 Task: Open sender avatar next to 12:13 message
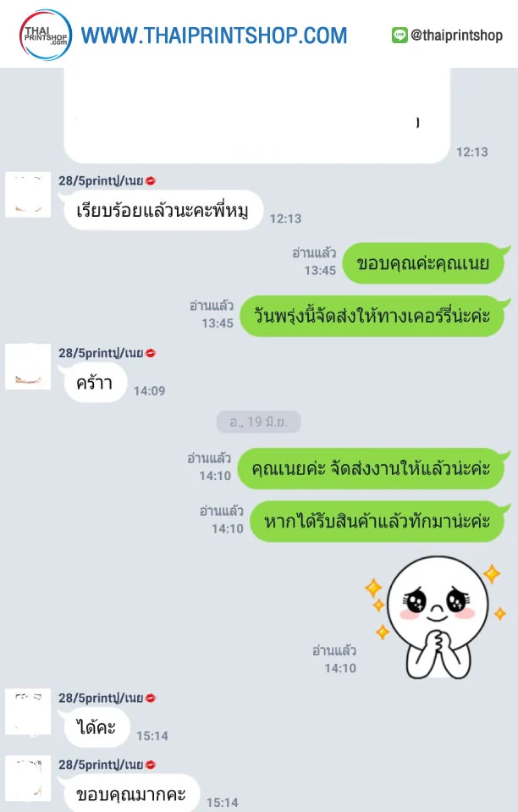pyautogui.click(x=28, y=194)
